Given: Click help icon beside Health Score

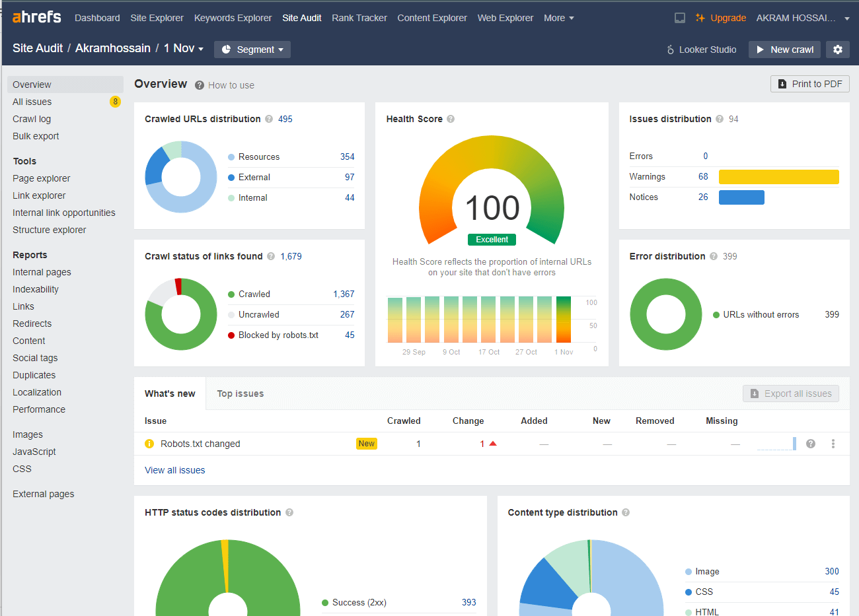Looking at the screenshot, I should tap(451, 119).
